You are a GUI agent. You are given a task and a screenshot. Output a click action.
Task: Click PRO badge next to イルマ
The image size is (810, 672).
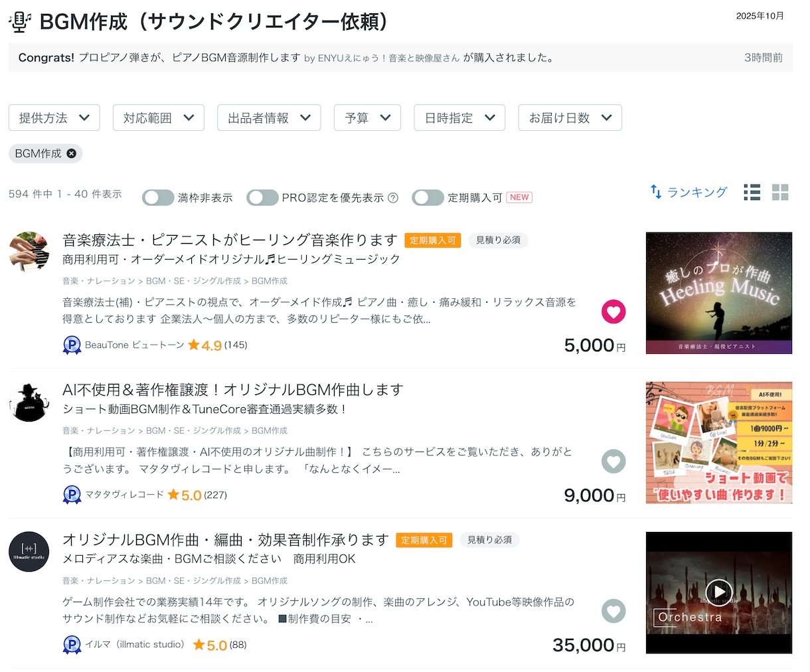pos(72,645)
